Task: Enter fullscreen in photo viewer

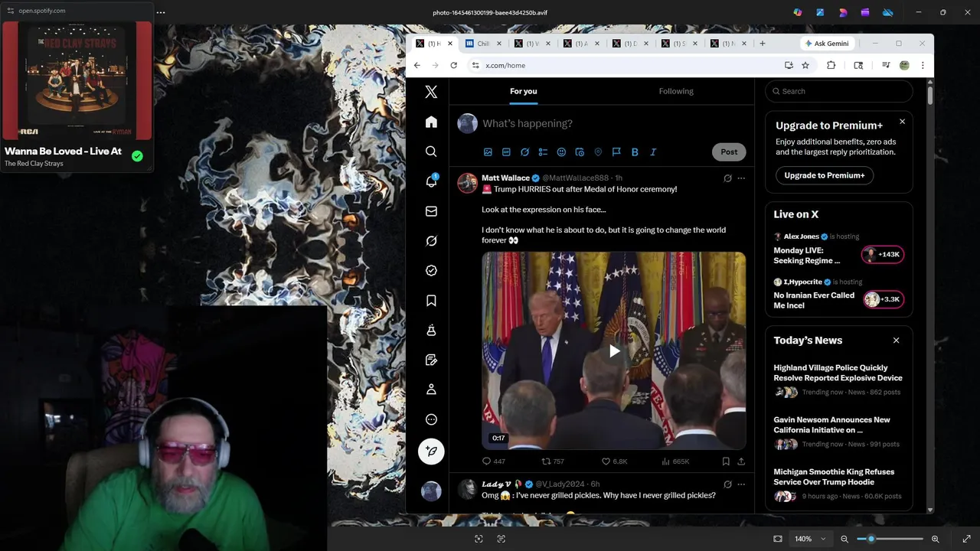Action: [966, 539]
